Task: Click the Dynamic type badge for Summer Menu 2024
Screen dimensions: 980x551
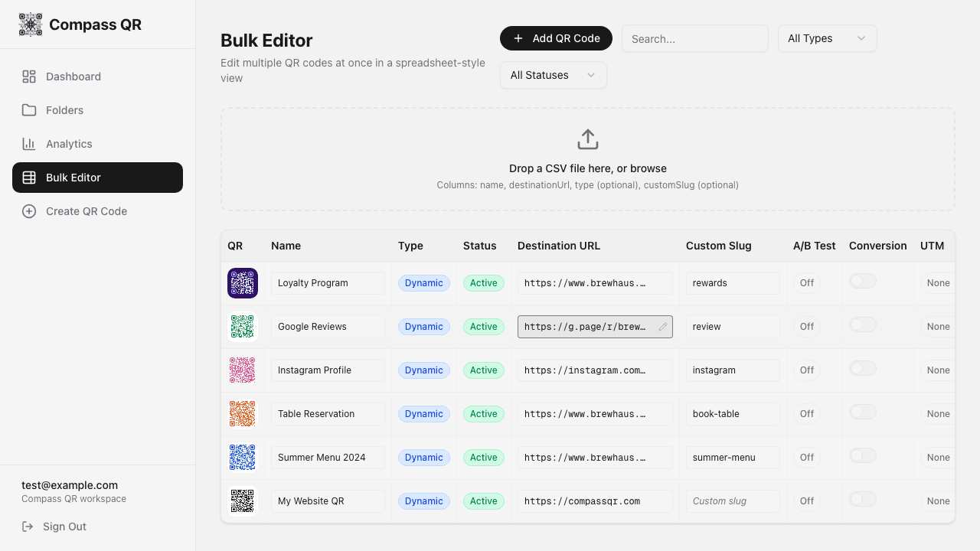Action: [424, 458]
